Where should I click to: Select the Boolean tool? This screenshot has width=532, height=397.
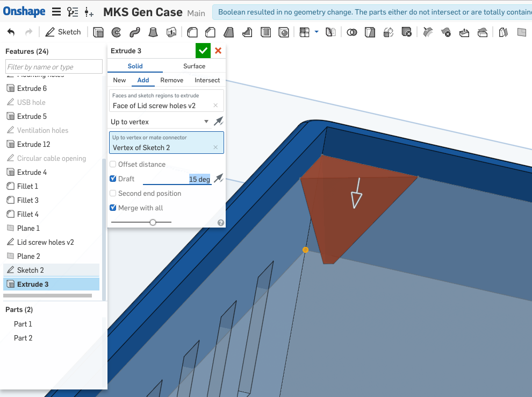pyautogui.click(x=352, y=32)
